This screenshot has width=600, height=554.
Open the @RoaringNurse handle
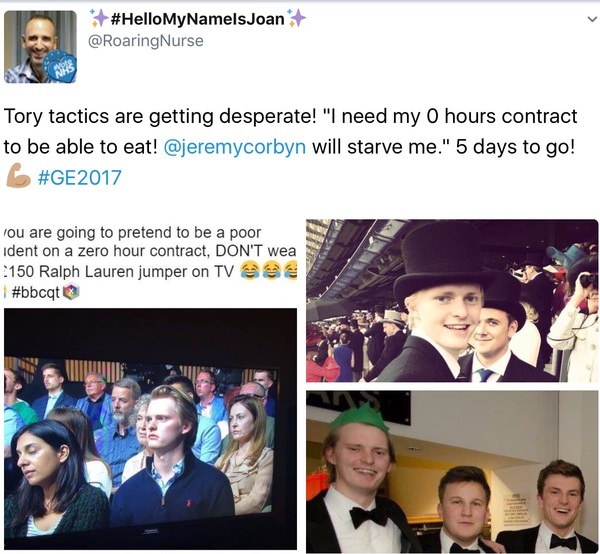pos(146,41)
